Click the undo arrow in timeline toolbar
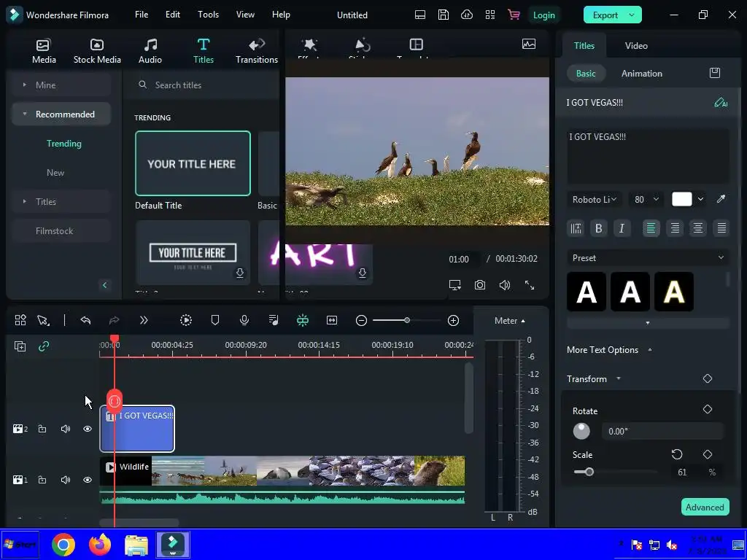Image resolution: width=747 pixels, height=560 pixels. tap(85, 320)
